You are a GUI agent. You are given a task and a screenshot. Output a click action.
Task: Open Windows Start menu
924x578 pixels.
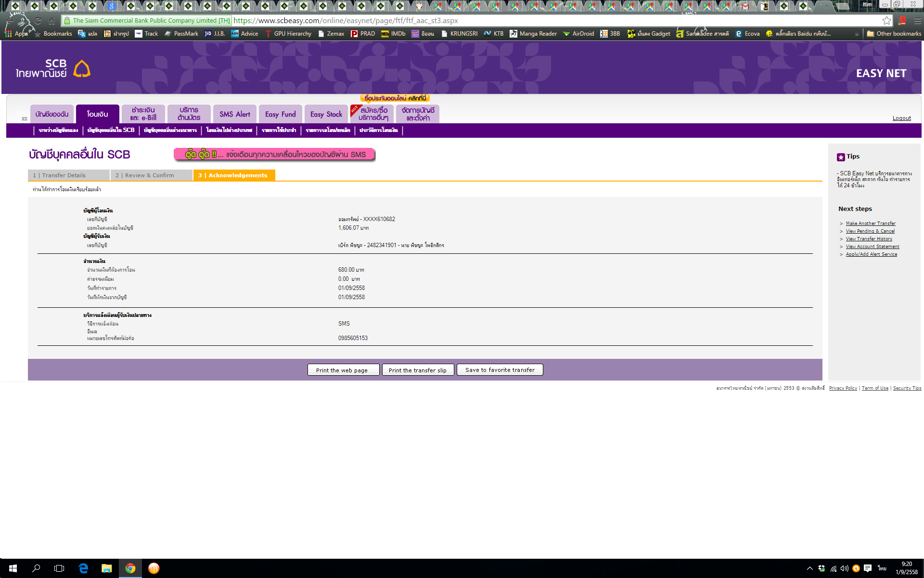pyautogui.click(x=13, y=568)
